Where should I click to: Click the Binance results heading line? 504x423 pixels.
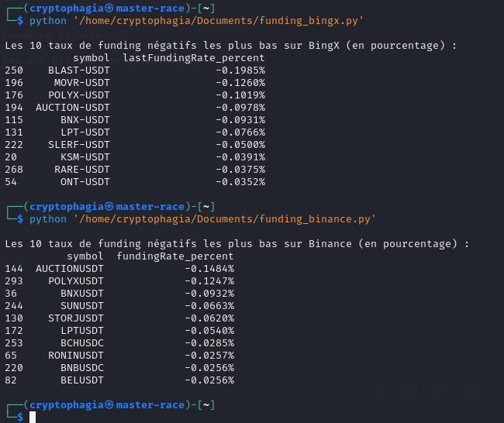[237, 244]
